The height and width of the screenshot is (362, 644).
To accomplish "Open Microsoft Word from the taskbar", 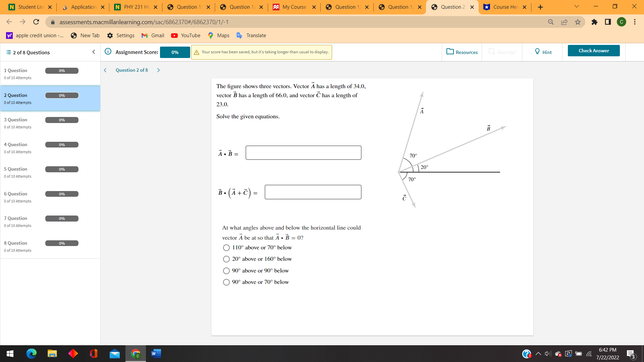I will tap(156, 354).
